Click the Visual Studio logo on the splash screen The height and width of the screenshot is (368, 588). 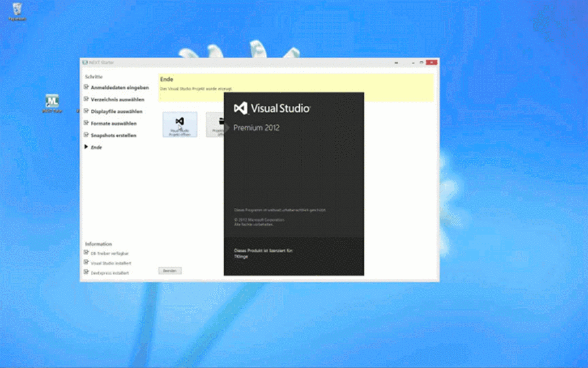point(272,109)
